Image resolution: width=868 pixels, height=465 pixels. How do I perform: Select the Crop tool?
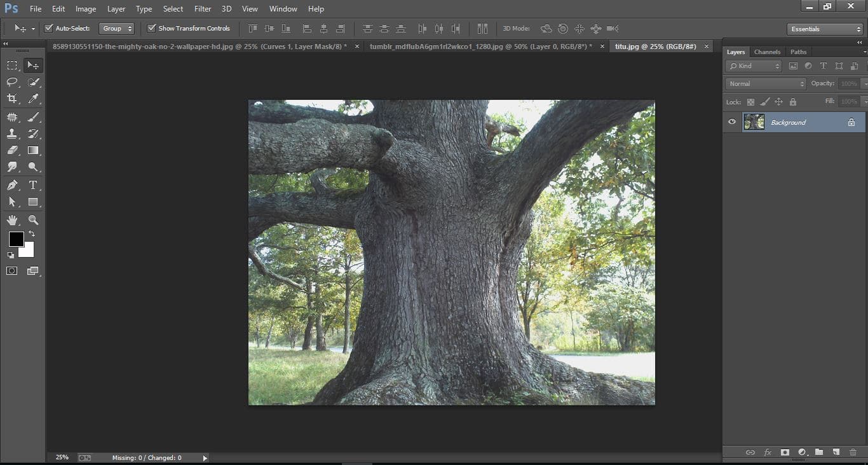coord(13,99)
